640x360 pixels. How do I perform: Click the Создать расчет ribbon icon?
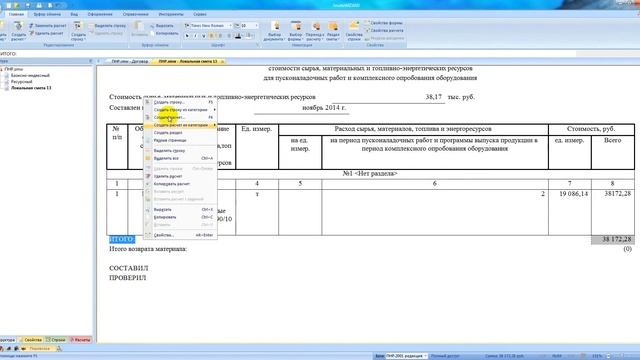18,31
